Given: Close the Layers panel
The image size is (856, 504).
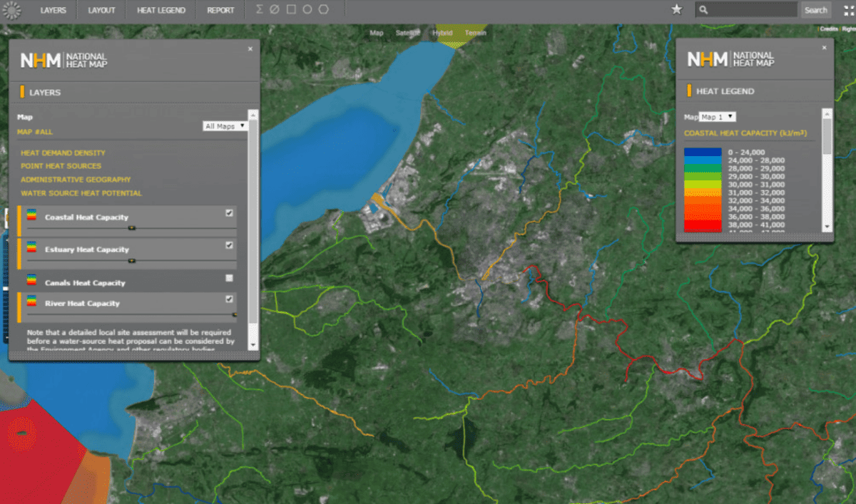Looking at the screenshot, I should (250, 48).
